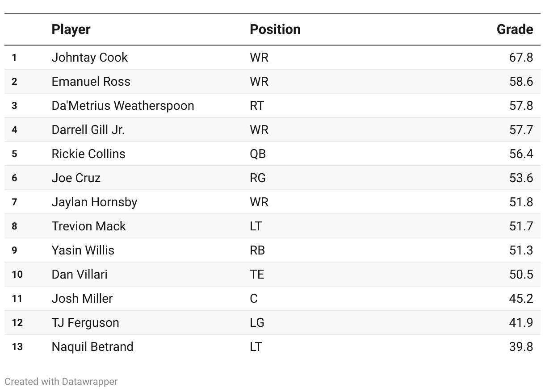Click Josh Miller's name cell
The height and width of the screenshot is (392, 545).
tap(82, 299)
